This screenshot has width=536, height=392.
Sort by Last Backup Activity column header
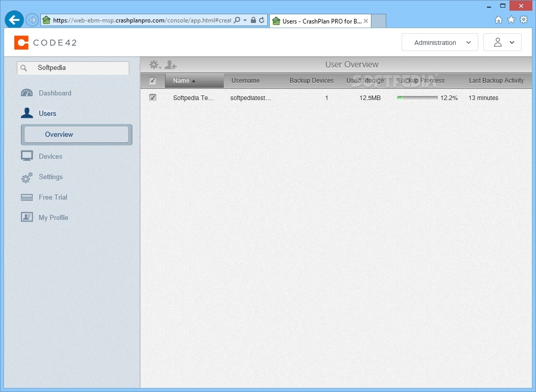coord(496,81)
